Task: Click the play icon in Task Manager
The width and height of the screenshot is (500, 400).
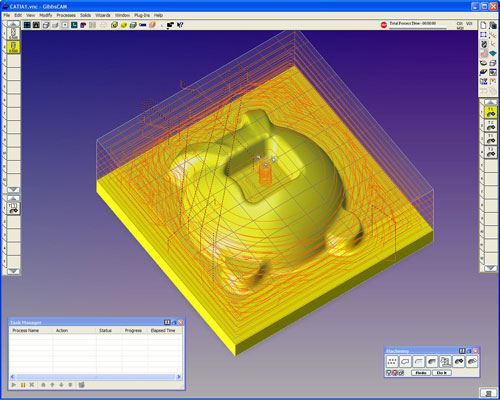Action: (x=14, y=385)
